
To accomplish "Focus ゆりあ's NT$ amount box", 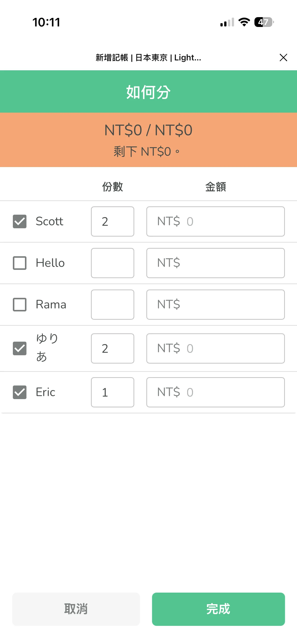I will click(x=215, y=348).
